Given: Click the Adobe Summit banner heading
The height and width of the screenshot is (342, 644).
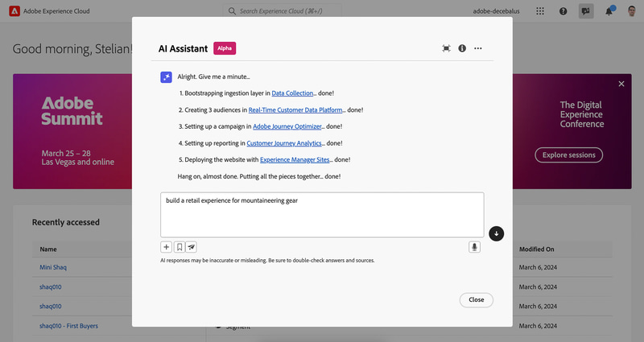Looking at the screenshot, I should pyautogui.click(x=72, y=111).
